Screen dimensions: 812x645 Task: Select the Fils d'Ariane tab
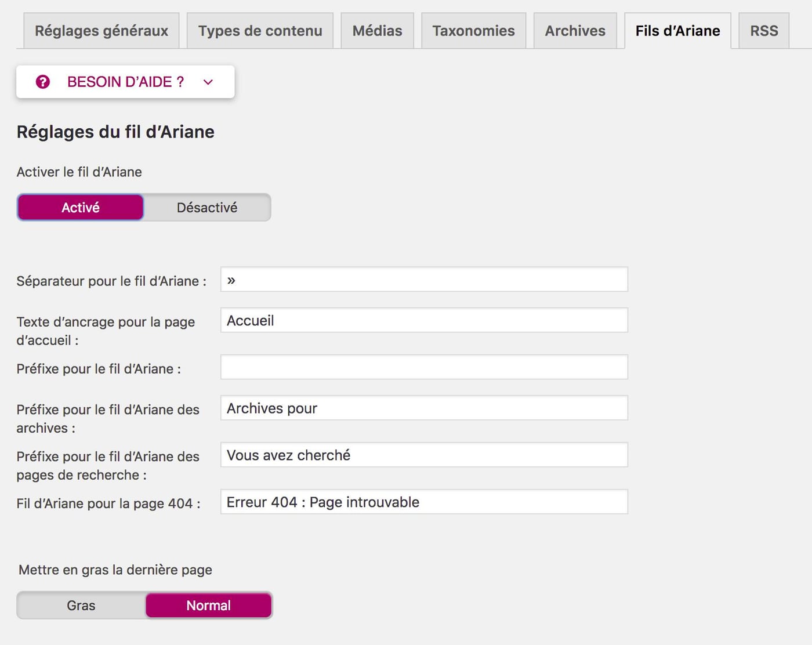tap(677, 31)
